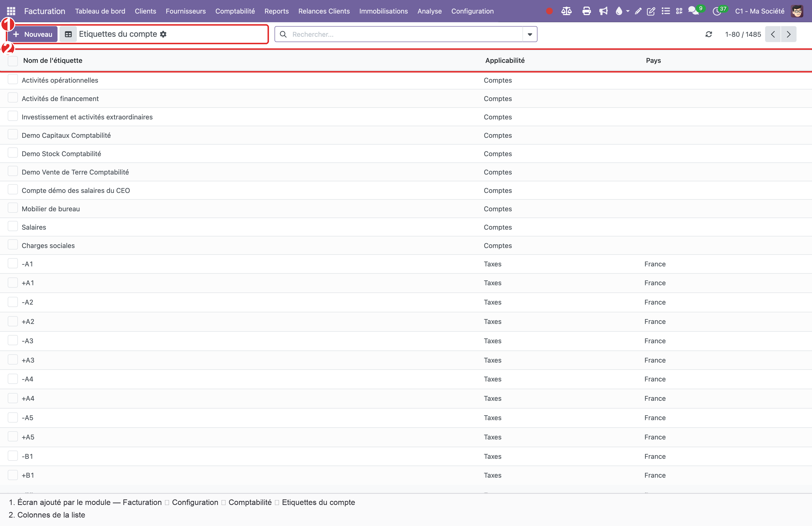
Task: Open the Fournisseurs menu
Action: pos(186,11)
